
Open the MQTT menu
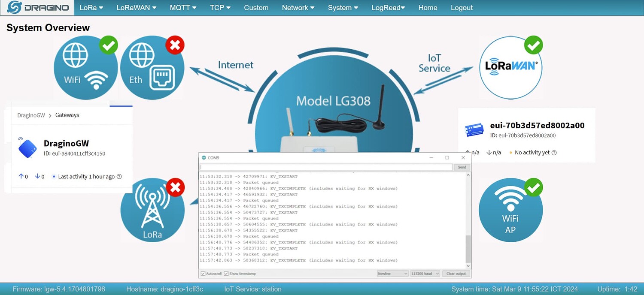(x=183, y=7)
